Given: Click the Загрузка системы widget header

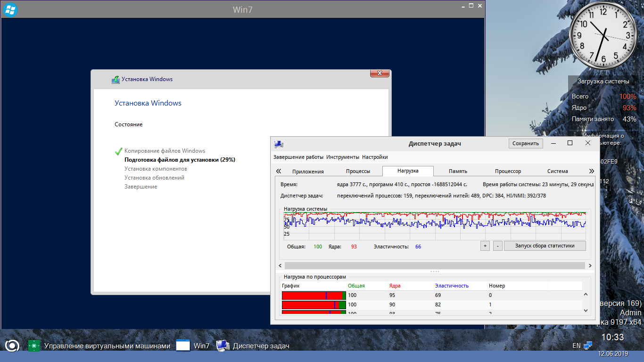Looking at the screenshot, I should coord(603,81).
